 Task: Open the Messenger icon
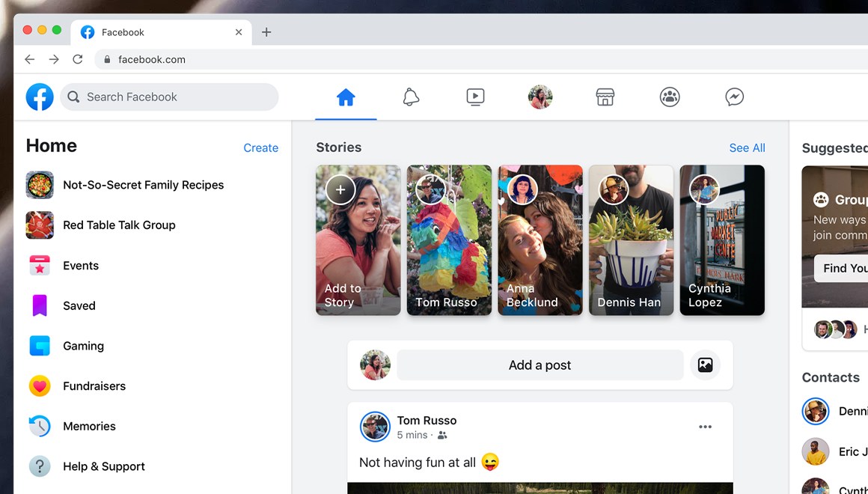point(734,97)
